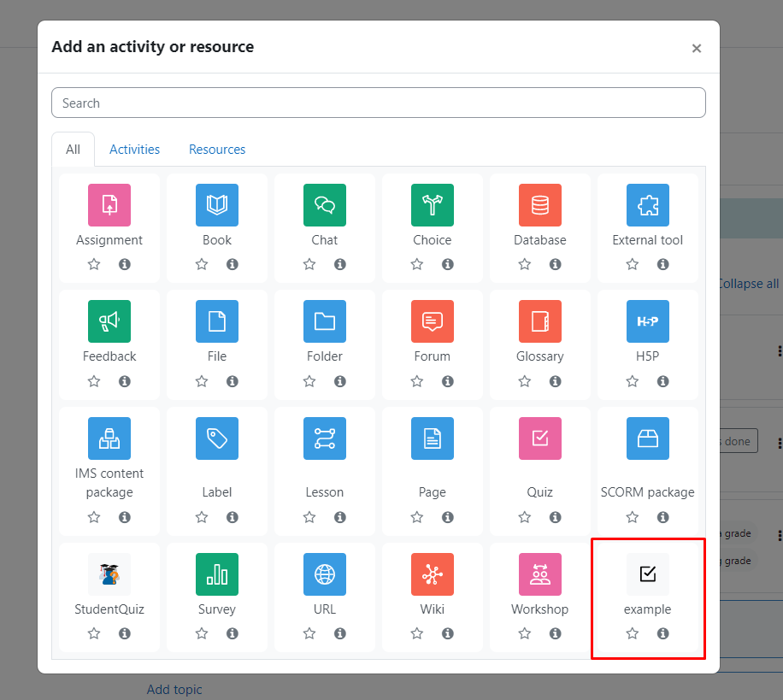Viewport: 783px width, 700px height.
Task: Pick the Forum activity icon
Action: coord(433,321)
